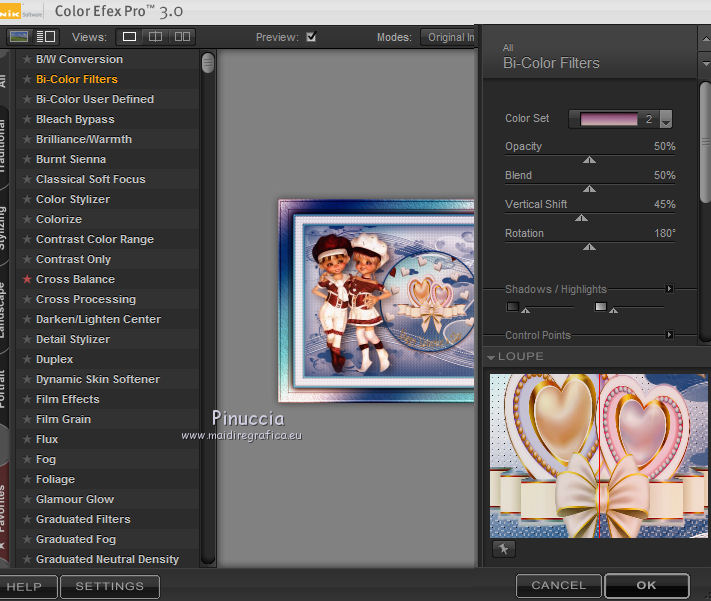Click the Blend slider handle
Viewport: 711px width, 601px height.
point(589,189)
